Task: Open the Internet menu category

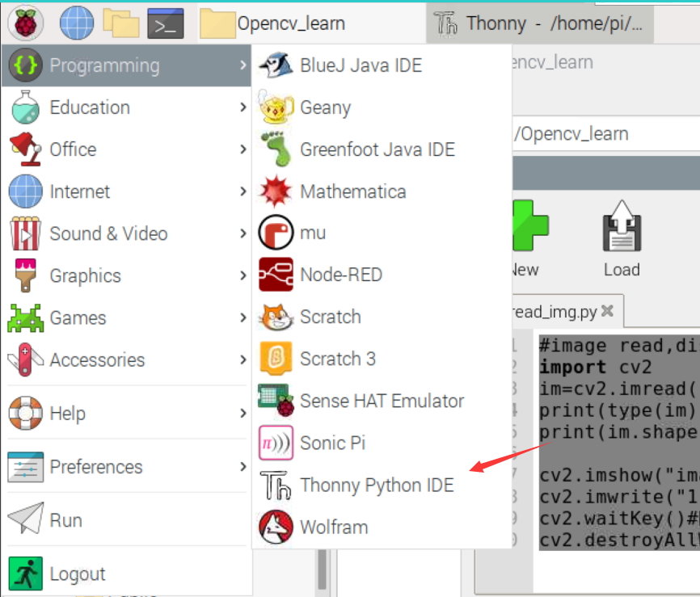Action: (127, 191)
